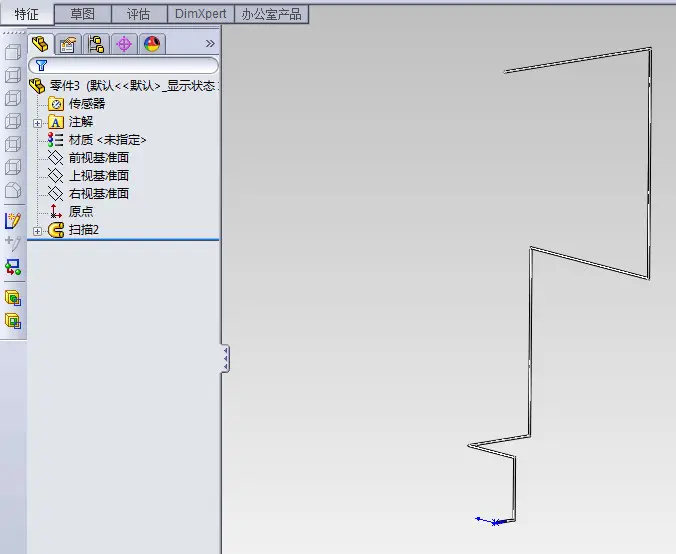Focus the feature tree filter field

pos(123,66)
